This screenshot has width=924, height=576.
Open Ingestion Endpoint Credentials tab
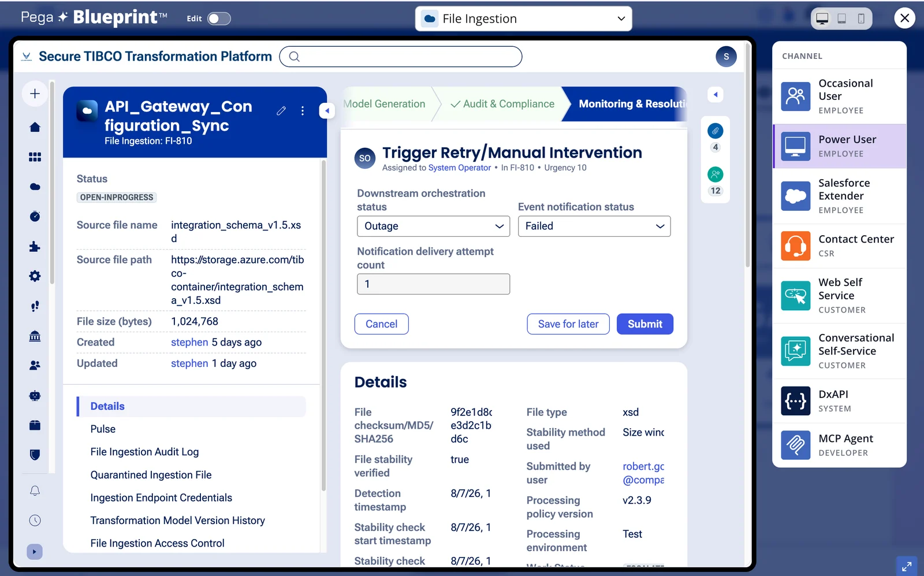161,497
